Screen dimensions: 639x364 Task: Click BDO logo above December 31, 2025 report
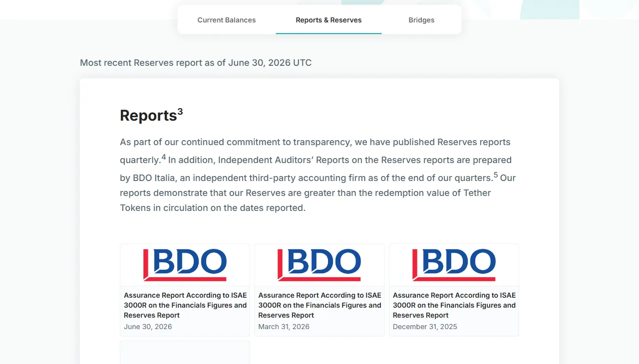(454, 265)
